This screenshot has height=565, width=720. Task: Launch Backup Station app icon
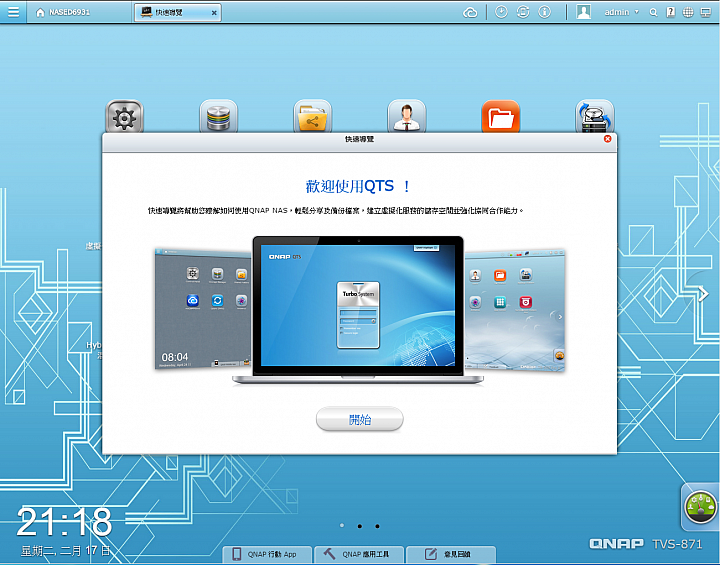click(595, 117)
